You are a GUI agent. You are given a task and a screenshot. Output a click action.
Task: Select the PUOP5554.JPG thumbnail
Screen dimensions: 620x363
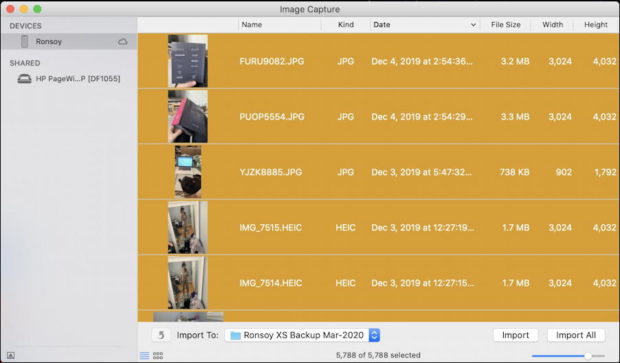pos(188,116)
